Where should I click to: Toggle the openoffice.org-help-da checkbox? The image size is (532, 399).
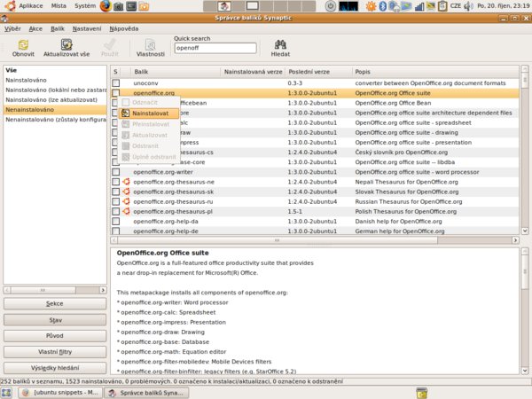[x=116, y=221]
